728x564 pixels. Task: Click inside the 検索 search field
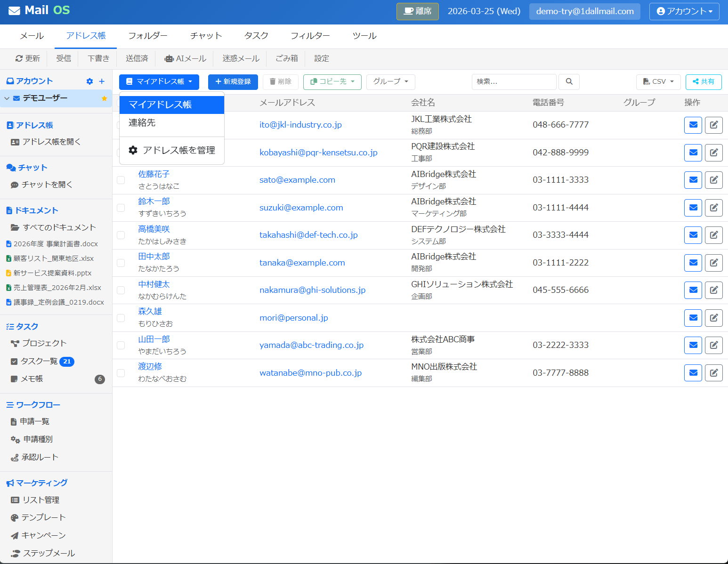[x=513, y=82]
